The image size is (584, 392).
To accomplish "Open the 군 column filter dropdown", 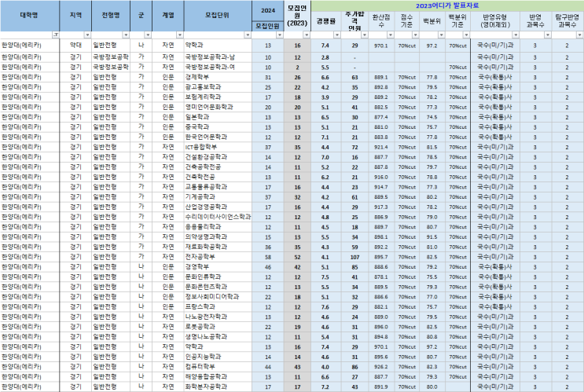I will coord(148,35).
